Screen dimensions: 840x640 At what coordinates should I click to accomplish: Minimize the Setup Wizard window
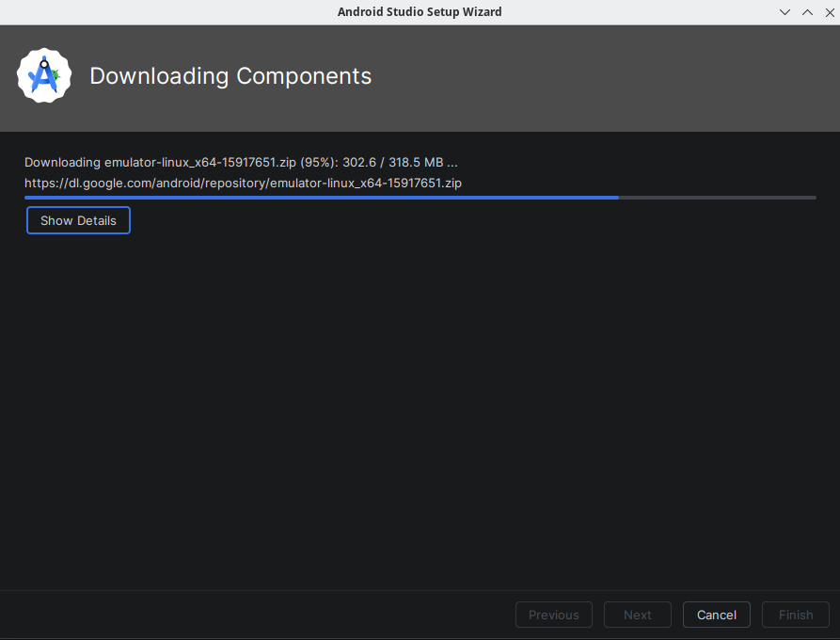pos(785,12)
